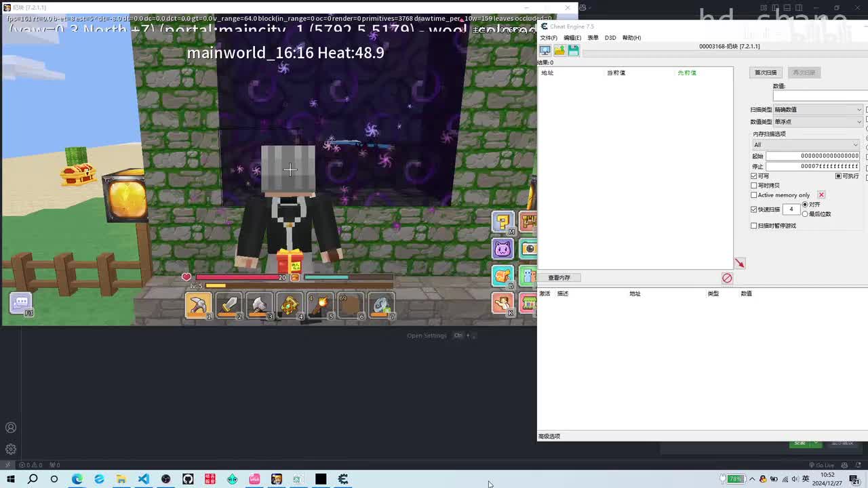Click the red no-entry clear list icon
The height and width of the screenshot is (488, 868).
(x=727, y=278)
